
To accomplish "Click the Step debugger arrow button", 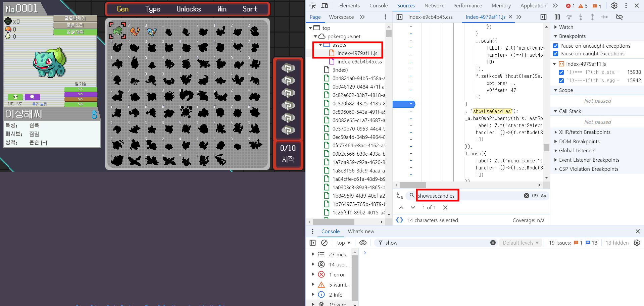I will tap(604, 17).
